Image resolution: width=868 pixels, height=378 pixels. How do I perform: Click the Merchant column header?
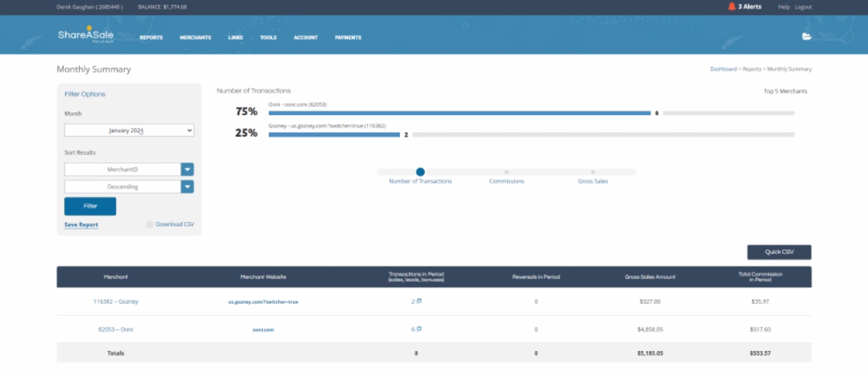coord(116,277)
